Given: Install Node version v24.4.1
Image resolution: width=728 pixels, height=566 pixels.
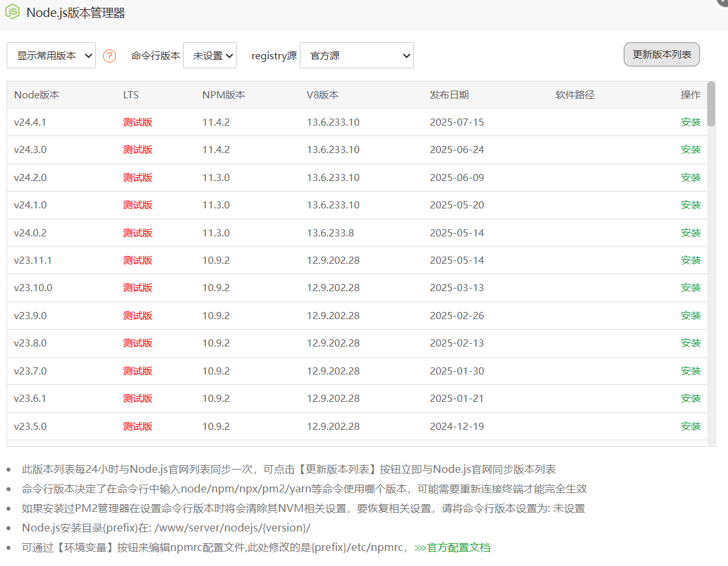Looking at the screenshot, I should click(x=690, y=122).
